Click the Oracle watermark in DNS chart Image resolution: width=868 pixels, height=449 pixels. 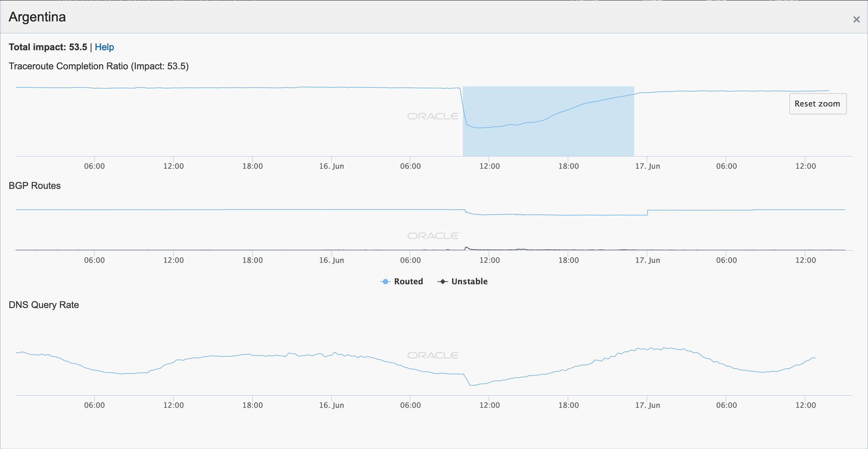pyautogui.click(x=433, y=355)
